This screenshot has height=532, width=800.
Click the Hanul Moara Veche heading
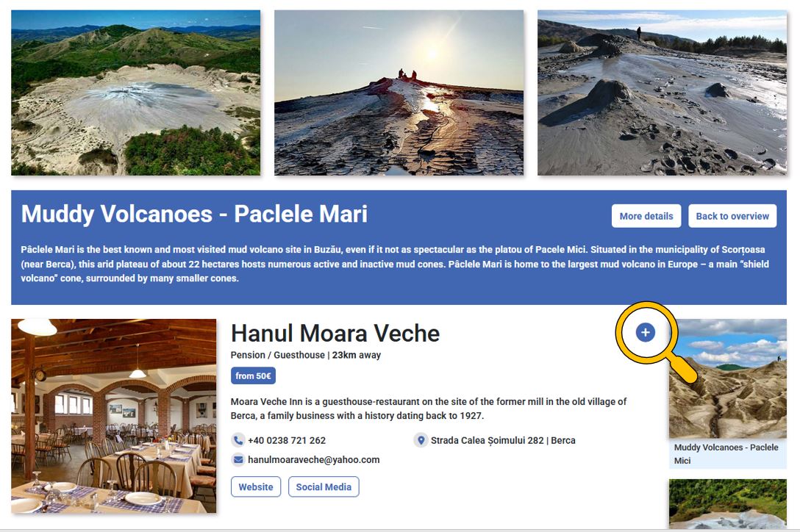(x=335, y=333)
